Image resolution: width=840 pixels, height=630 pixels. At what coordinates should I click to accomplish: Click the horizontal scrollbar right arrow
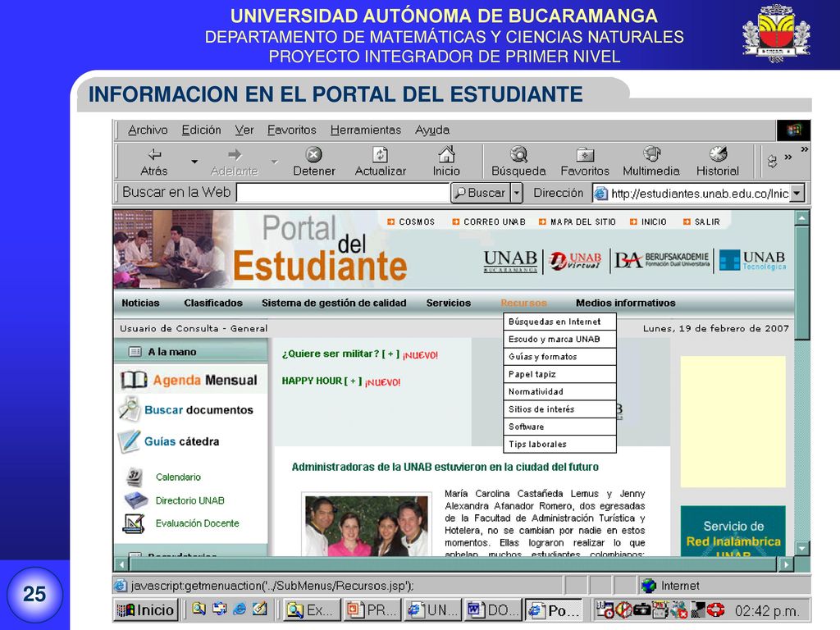click(x=785, y=564)
